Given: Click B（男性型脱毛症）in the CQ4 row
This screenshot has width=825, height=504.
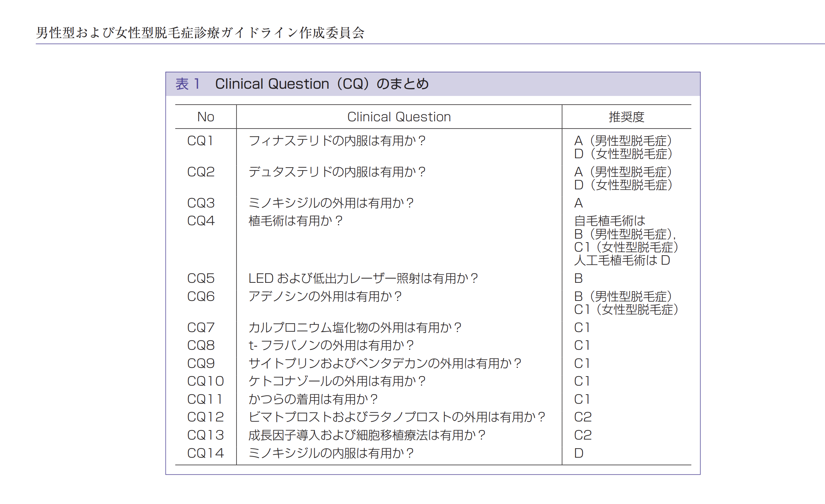Looking at the screenshot, I should click(625, 234).
